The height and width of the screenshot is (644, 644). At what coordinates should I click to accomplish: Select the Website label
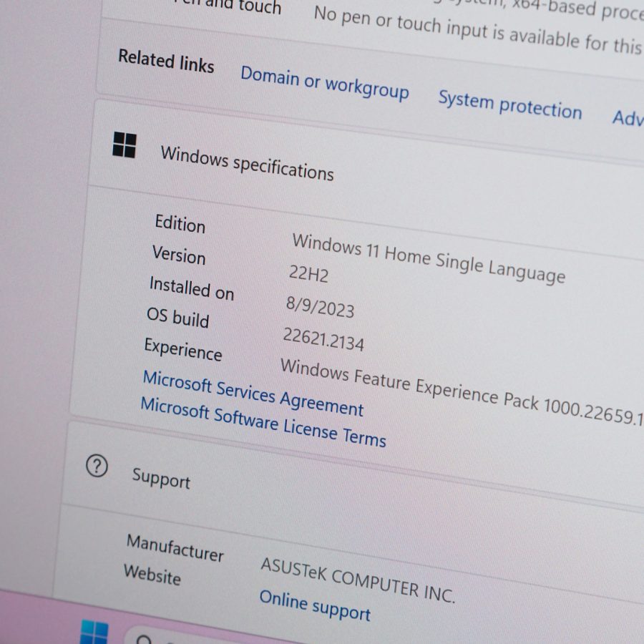[x=152, y=574]
